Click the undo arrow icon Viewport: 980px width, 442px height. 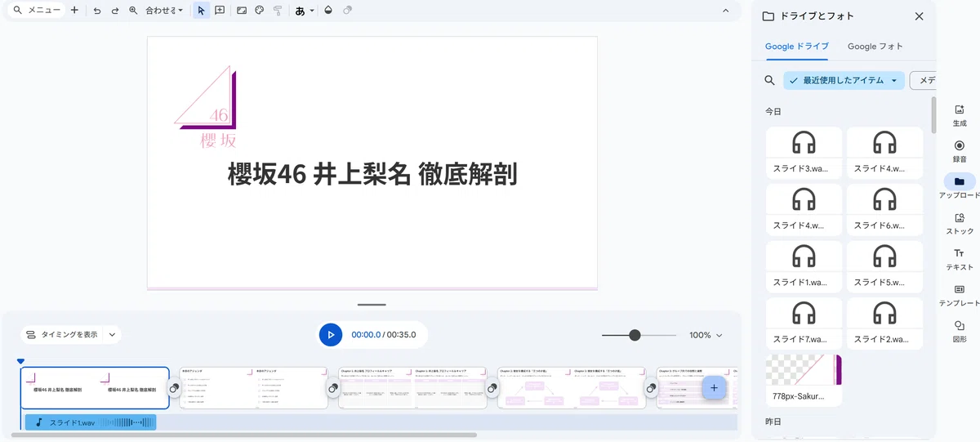tap(97, 11)
